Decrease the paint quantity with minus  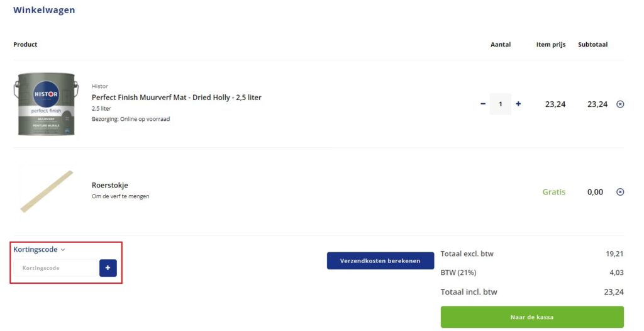pos(483,104)
